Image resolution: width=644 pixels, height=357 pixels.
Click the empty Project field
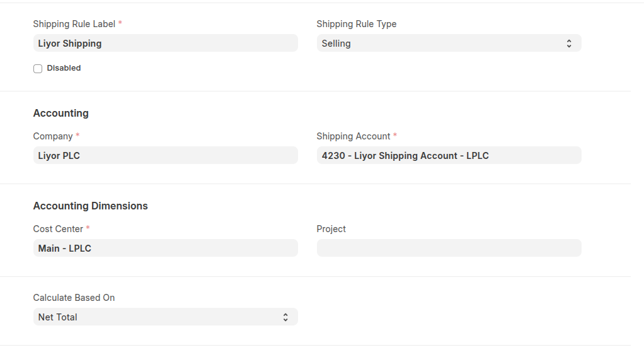tap(449, 249)
